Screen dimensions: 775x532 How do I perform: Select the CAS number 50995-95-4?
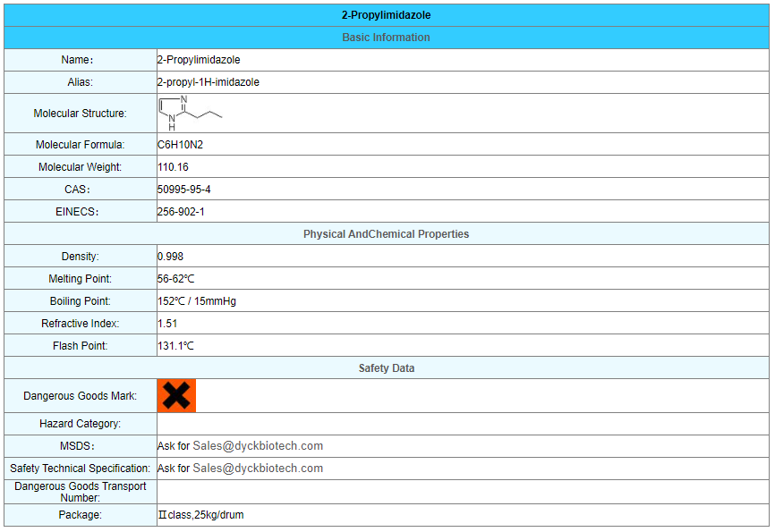tap(184, 190)
